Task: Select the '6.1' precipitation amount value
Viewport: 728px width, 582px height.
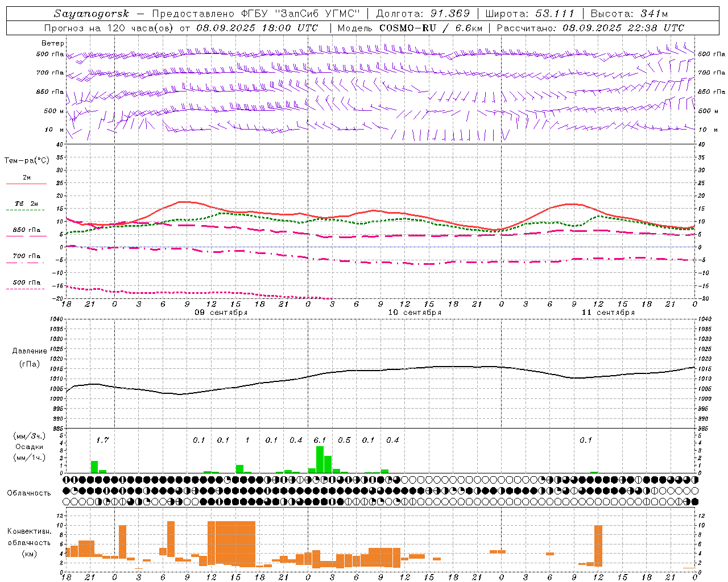Action: 320,440
